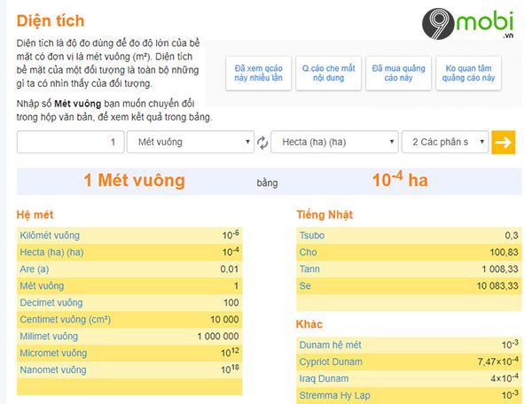Open the Centimet vuông (cm²) link
The height and width of the screenshot is (404, 532).
tap(65, 319)
